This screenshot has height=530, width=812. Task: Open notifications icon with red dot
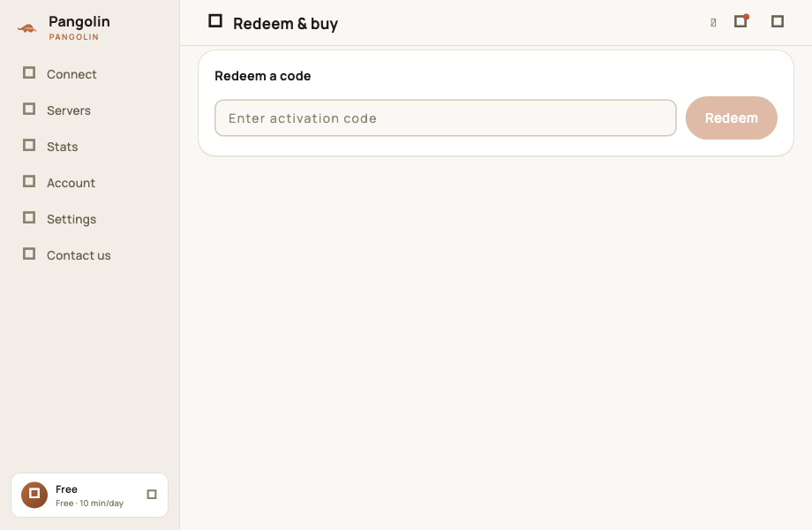(x=741, y=21)
